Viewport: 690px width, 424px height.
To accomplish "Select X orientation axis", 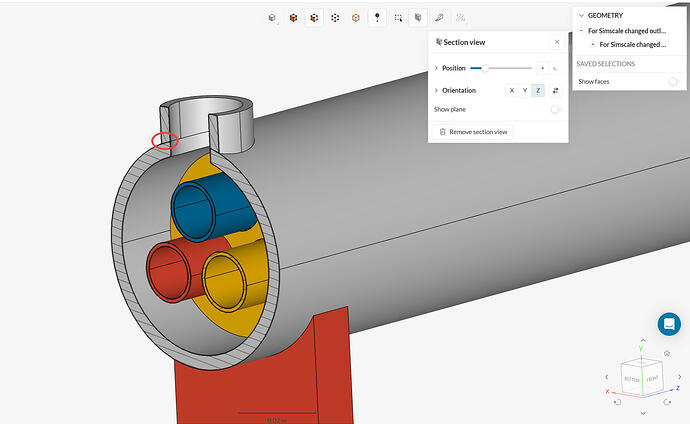I will 512,90.
